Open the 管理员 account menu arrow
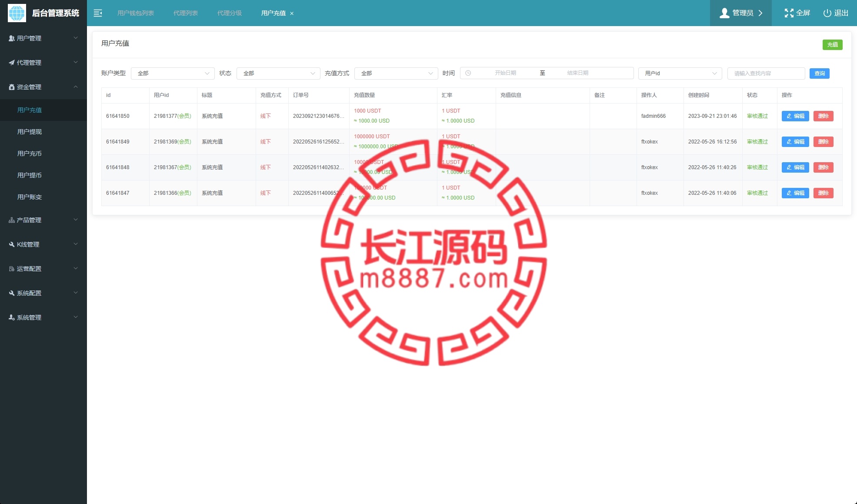The width and height of the screenshot is (857, 504). pos(760,13)
